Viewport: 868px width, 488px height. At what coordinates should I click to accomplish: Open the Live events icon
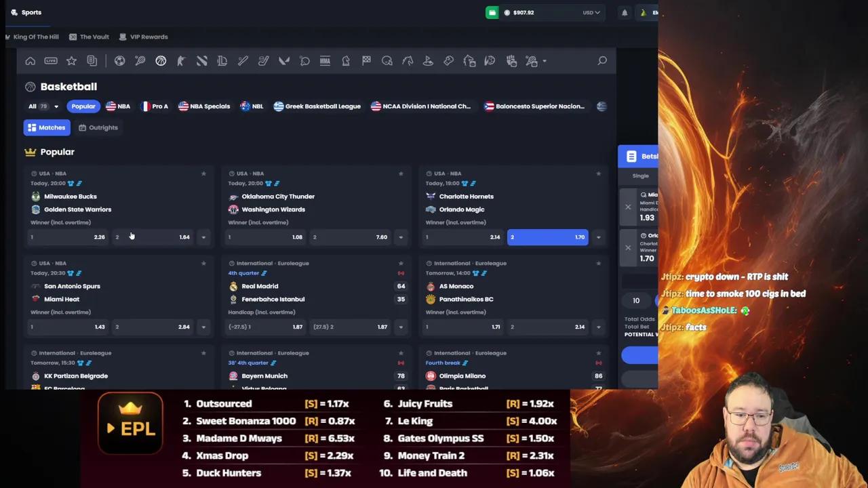click(x=51, y=61)
